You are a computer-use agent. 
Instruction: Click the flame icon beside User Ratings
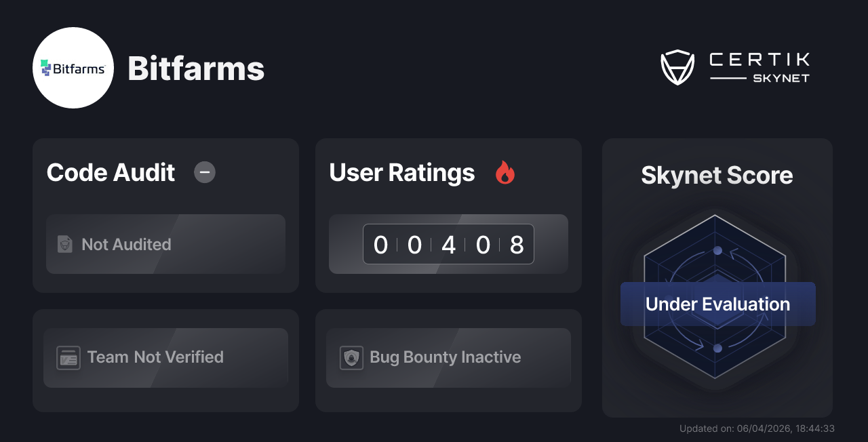click(x=505, y=173)
